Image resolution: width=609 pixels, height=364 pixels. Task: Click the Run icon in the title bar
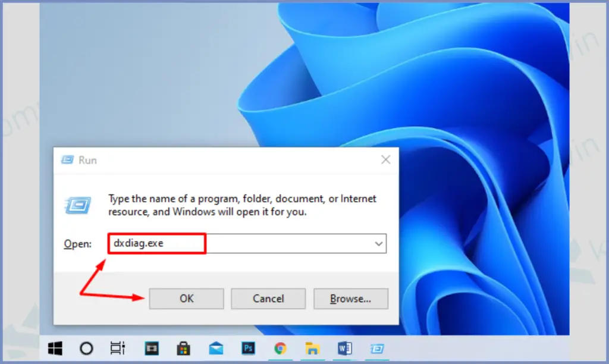click(67, 159)
